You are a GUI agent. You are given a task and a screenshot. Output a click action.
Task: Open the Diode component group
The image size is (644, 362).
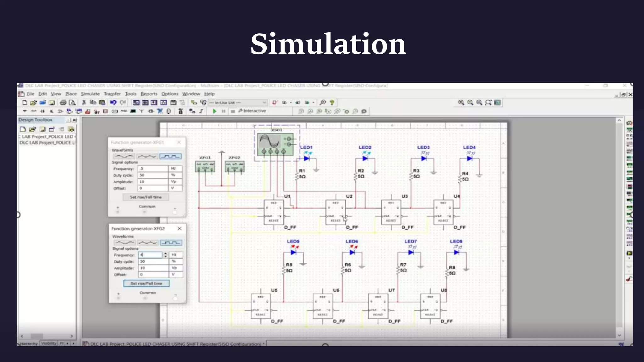pyautogui.click(x=42, y=111)
